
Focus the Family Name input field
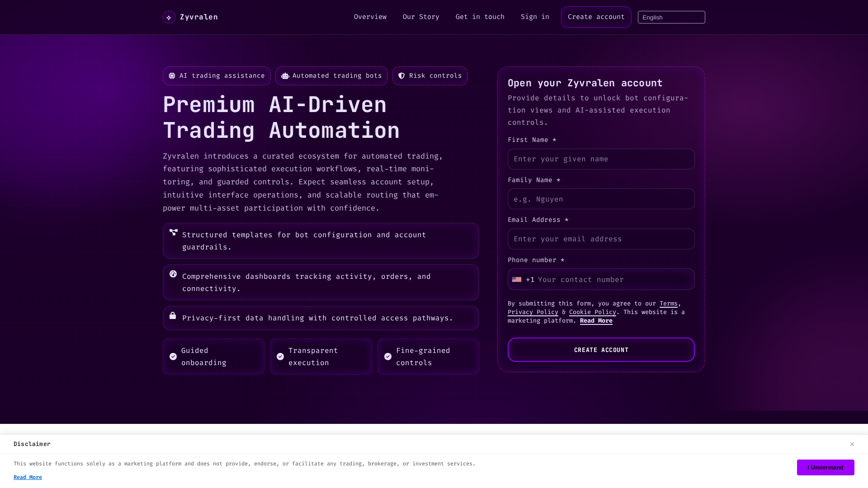(x=601, y=199)
